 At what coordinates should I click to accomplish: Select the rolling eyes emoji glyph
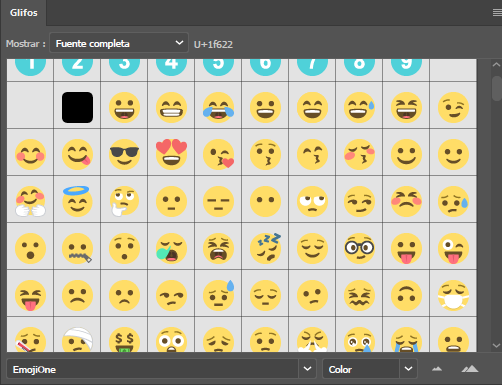tap(312, 201)
